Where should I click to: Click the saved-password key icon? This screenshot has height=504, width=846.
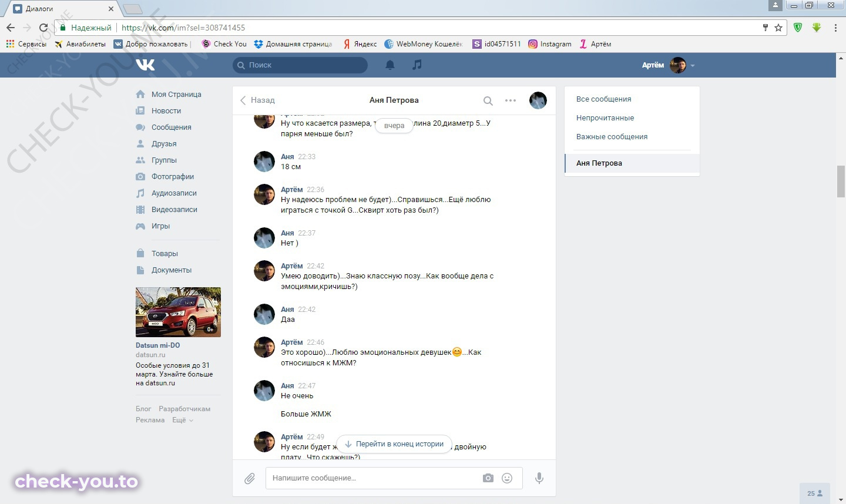765,28
